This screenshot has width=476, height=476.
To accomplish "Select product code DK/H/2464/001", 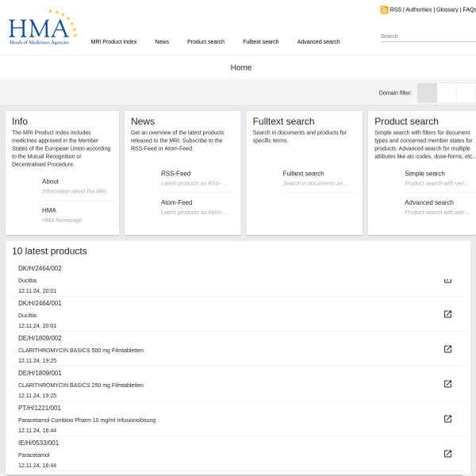I will 40,303.
